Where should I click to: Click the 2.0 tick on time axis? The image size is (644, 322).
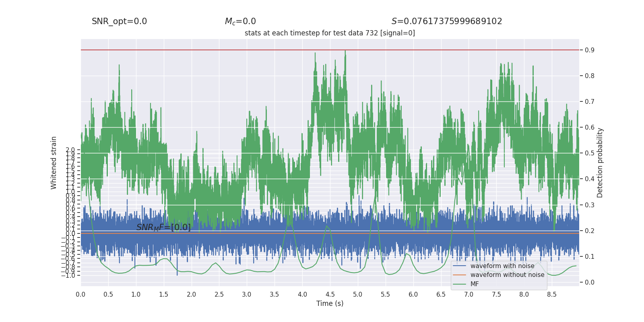tap(191, 295)
